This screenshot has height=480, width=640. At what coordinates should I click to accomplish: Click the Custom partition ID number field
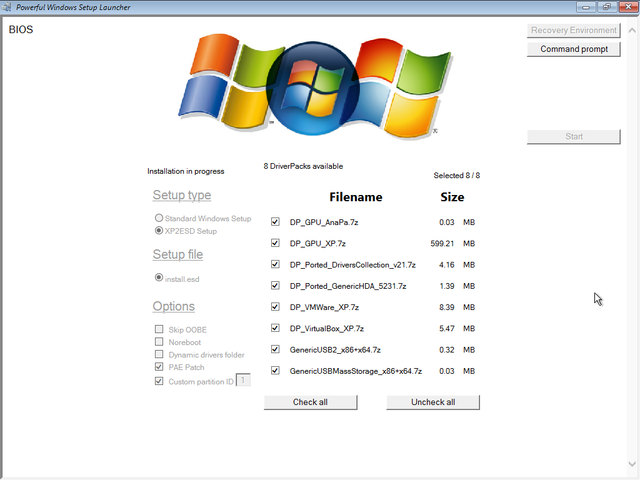tap(243, 380)
